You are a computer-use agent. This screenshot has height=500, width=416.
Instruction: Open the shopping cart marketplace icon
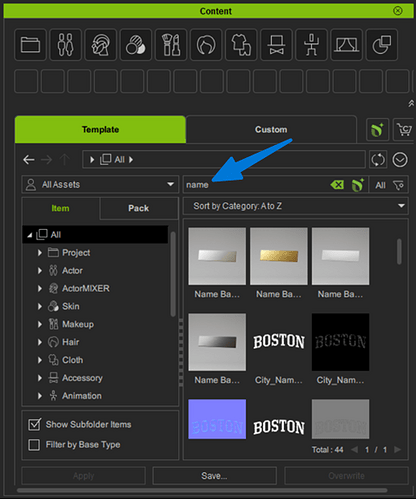point(404,130)
